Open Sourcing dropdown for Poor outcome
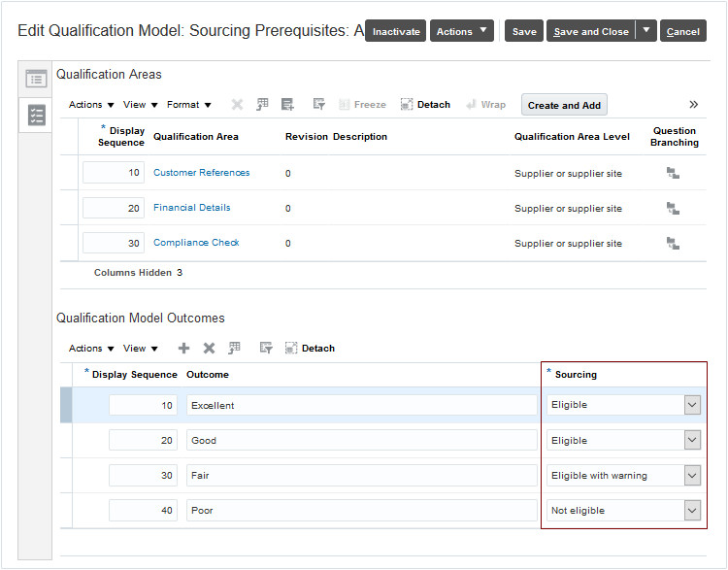728x570 pixels. pyautogui.click(x=692, y=510)
